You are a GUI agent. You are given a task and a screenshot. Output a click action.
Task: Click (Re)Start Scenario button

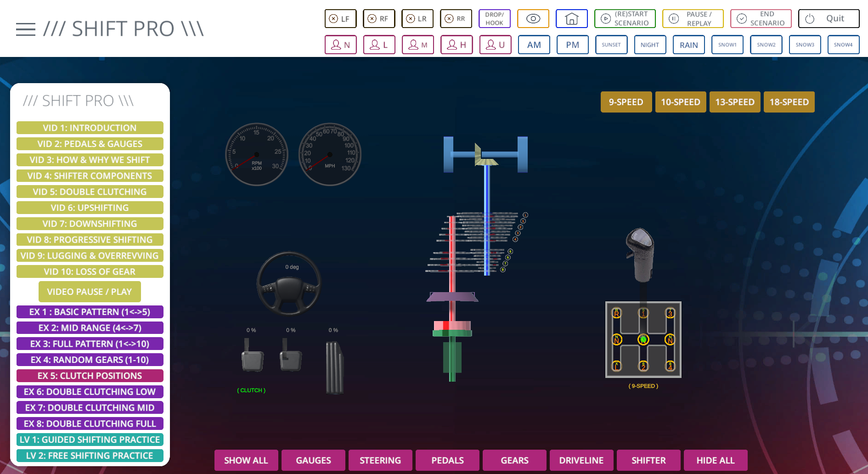(625, 19)
